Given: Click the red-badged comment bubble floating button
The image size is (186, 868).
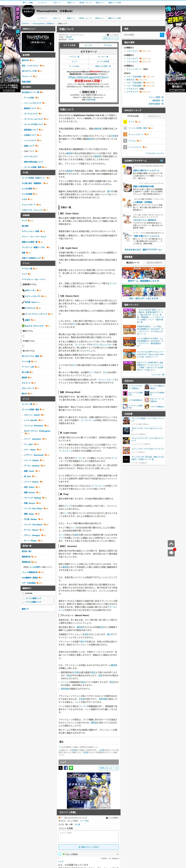Looking at the screenshot, I should (171, 553).
